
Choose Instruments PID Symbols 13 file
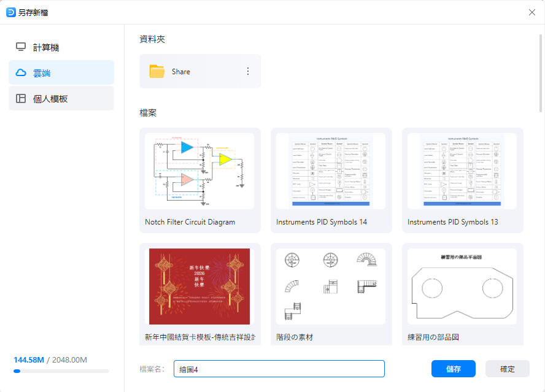pos(462,171)
